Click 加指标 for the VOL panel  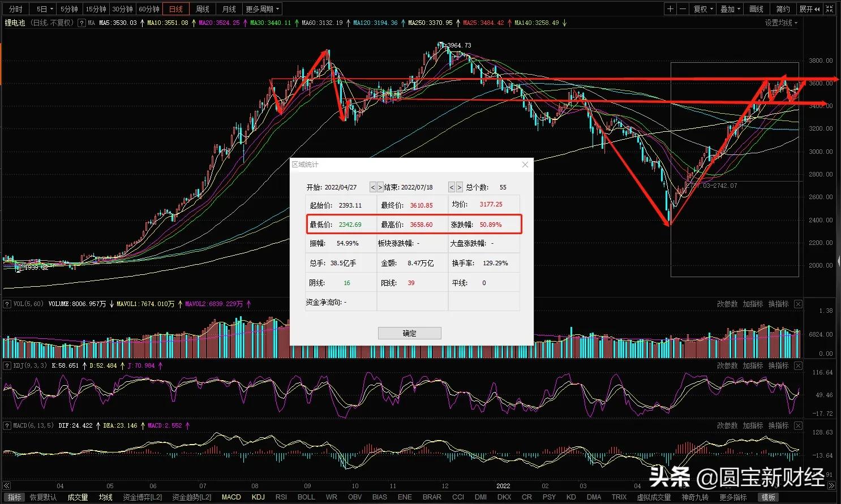click(x=753, y=304)
